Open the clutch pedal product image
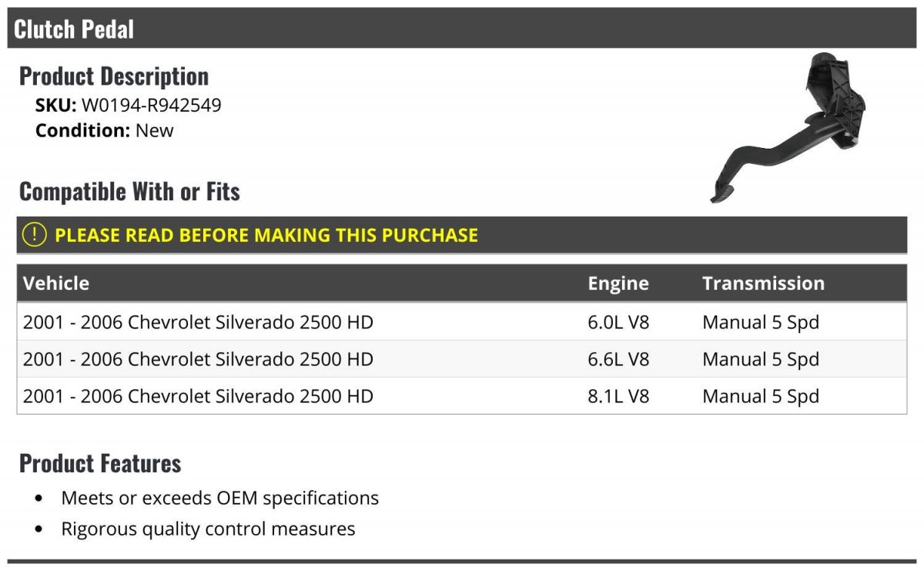Screen dimensions: 924x571 click(x=788, y=128)
